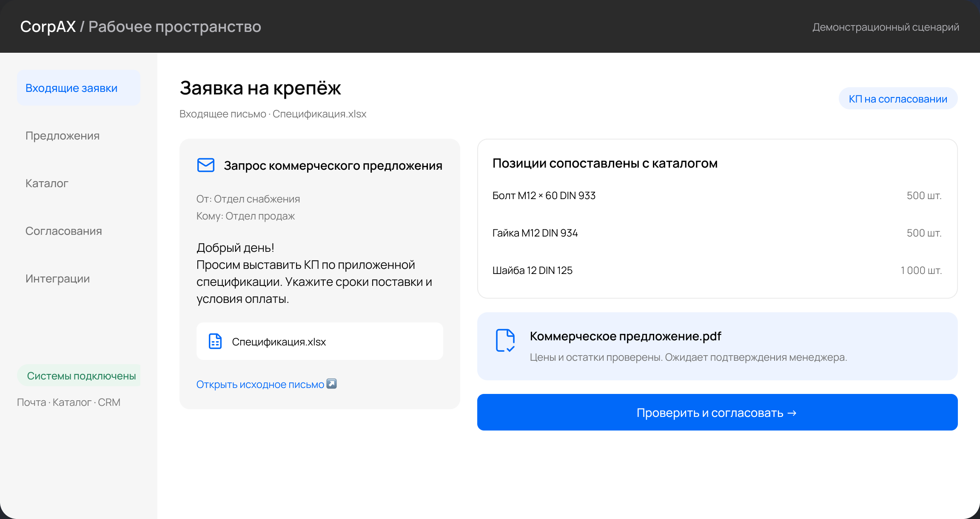Open Каталог from the sidebar
Viewport: 980px width, 519px height.
coord(47,183)
